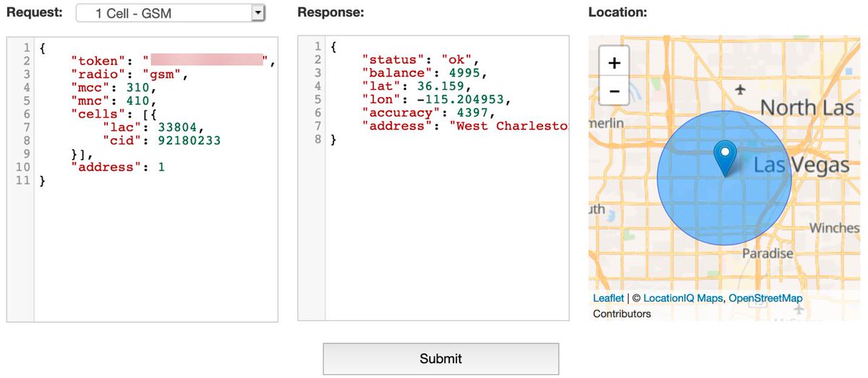868x378 pixels.
Task: Click the request "address": 1 line
Action: pos(118,167)
